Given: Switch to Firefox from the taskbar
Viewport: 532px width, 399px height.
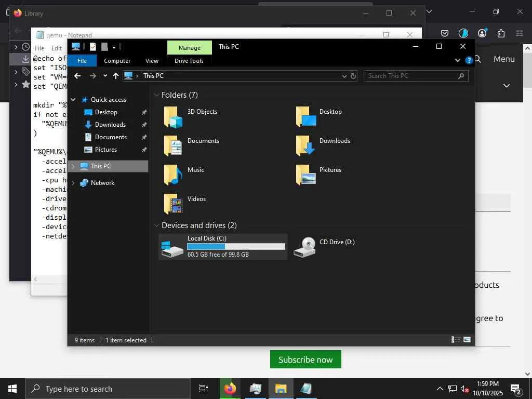Looking at the screenshot, I should [230, 389].
